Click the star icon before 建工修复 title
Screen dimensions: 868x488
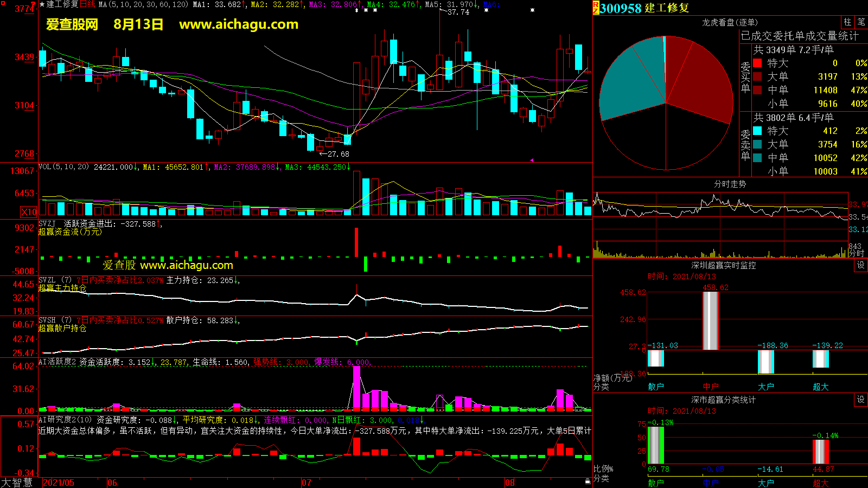point(42,4)
